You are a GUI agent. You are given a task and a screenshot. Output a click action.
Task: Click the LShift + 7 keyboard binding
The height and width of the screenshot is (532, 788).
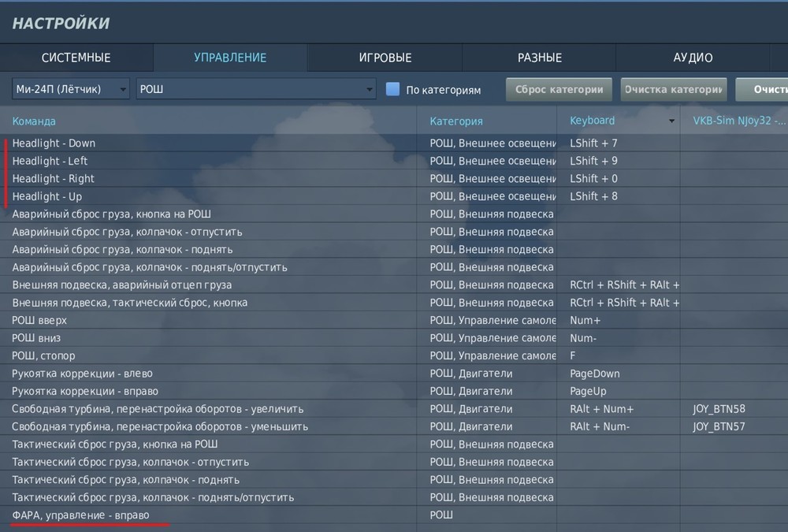[x=593, y=143]
